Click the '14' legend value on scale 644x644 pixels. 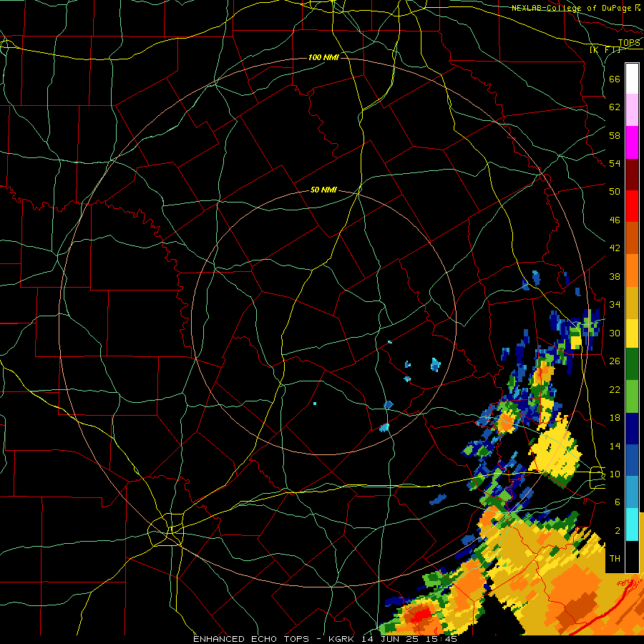point(615,446)
